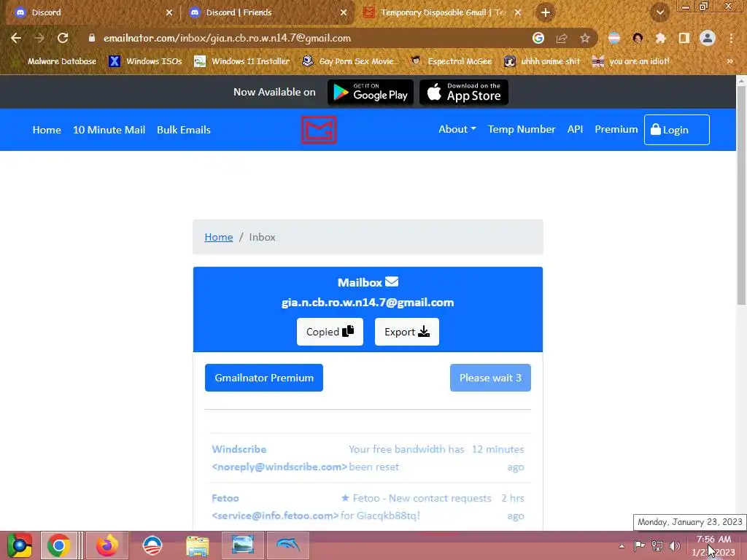Screen dimensions: 747x560
Task: Open Firefox from the taskbar
Action: pos(107,545)
